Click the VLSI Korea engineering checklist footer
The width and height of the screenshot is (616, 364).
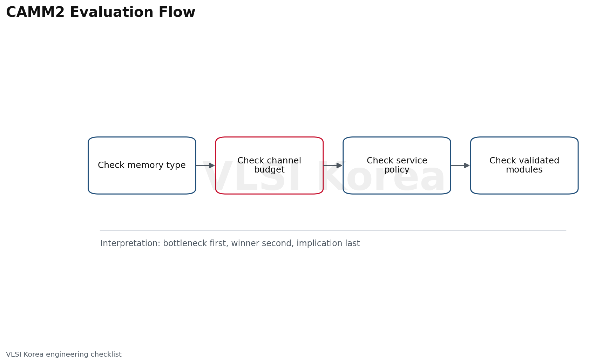[x=64, y=355]
